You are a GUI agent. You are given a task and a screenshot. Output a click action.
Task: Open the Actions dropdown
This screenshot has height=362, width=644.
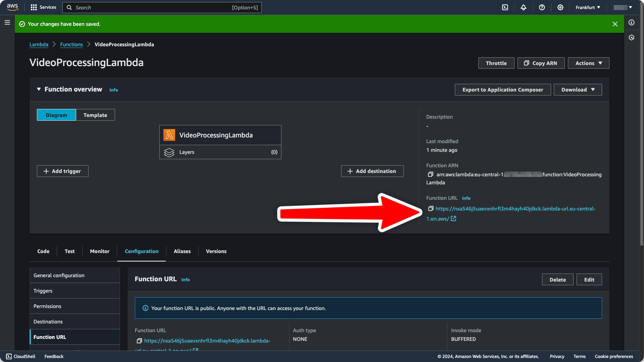coord(588,63)
